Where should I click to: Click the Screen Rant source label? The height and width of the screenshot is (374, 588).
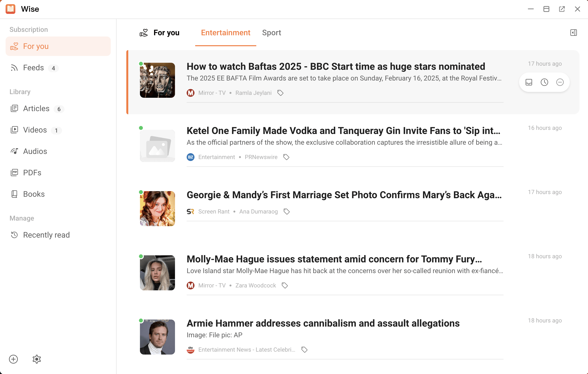click(214, 212)
